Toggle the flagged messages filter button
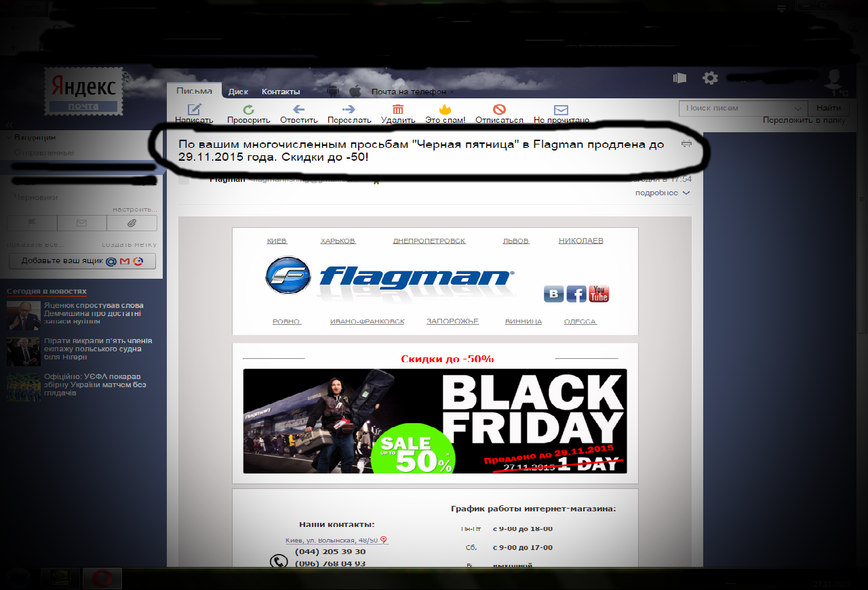 tap(32, 223)
